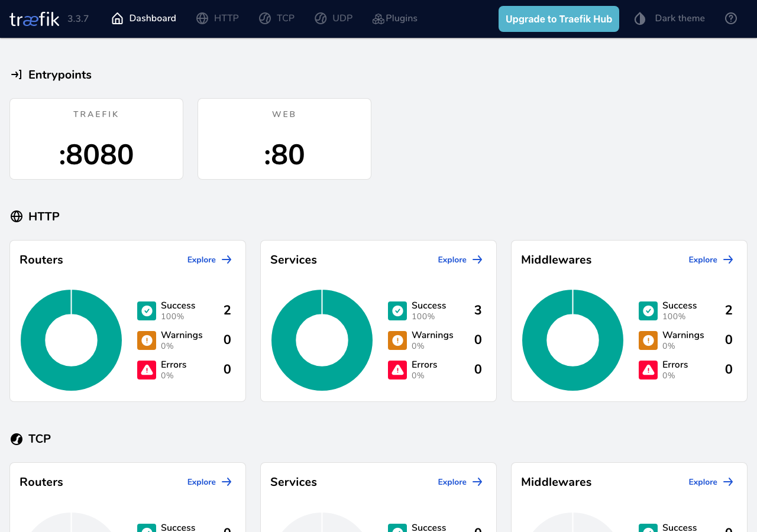This screenshot has width=757, height=532.
Task: Click HTTP Middlewares card title
Action: click(556, 259)
